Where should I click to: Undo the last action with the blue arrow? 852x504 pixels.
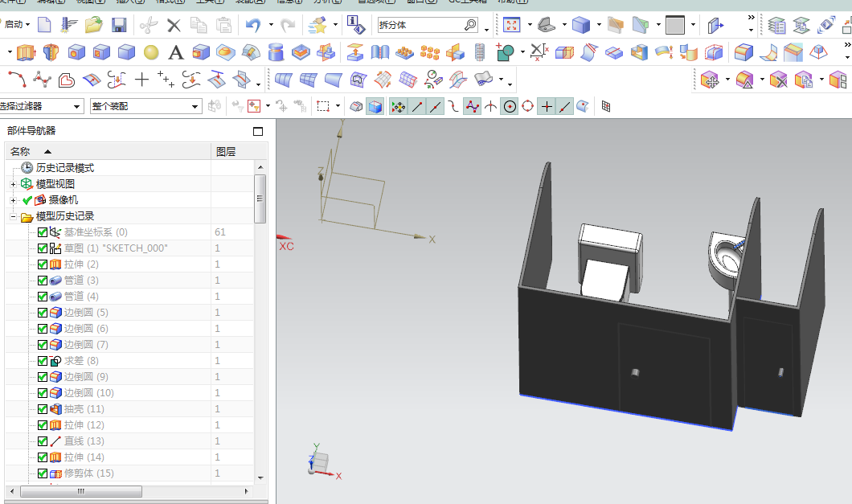click(x=253, y=25)
